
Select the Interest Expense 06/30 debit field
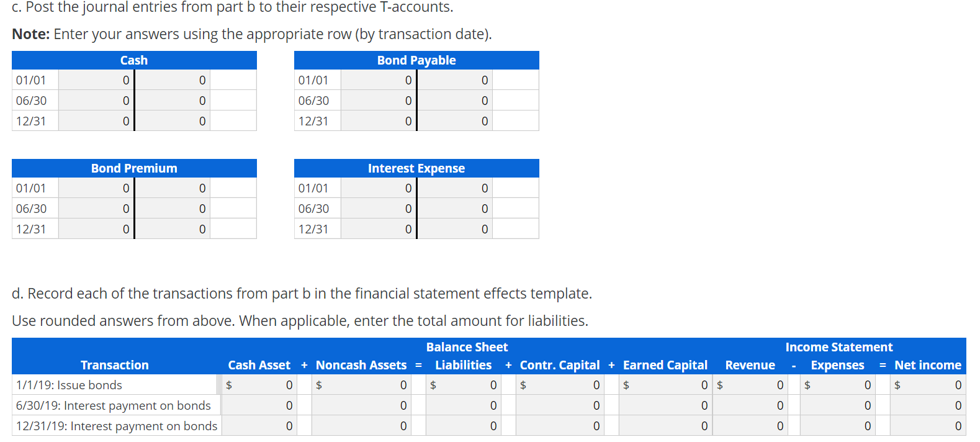[379, 208]
